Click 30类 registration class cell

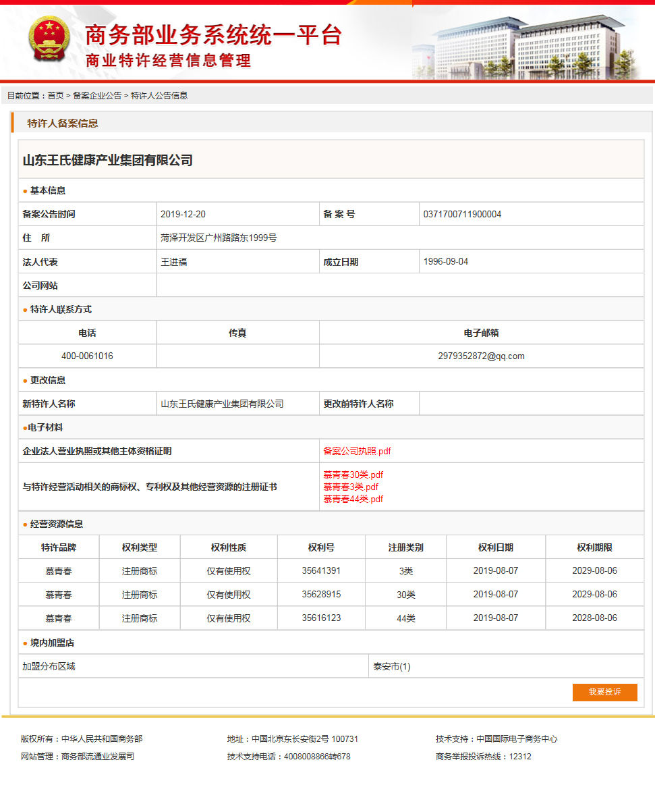405,595
